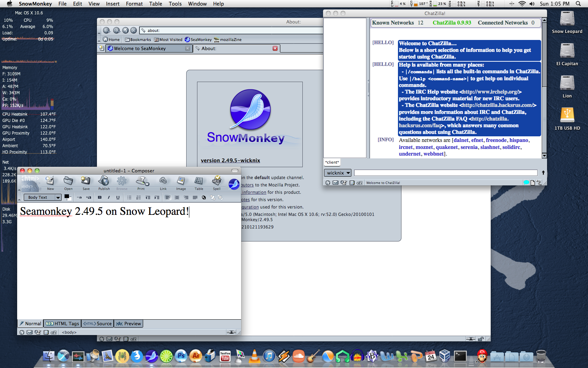
Task: Click the ChatZilla message input field
Action: (x=446, y=173)
